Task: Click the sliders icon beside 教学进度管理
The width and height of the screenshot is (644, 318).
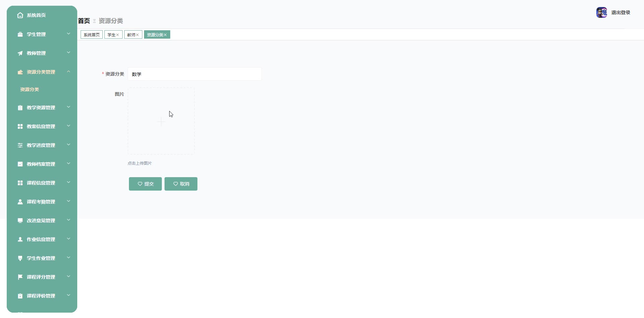Action: 20,145
